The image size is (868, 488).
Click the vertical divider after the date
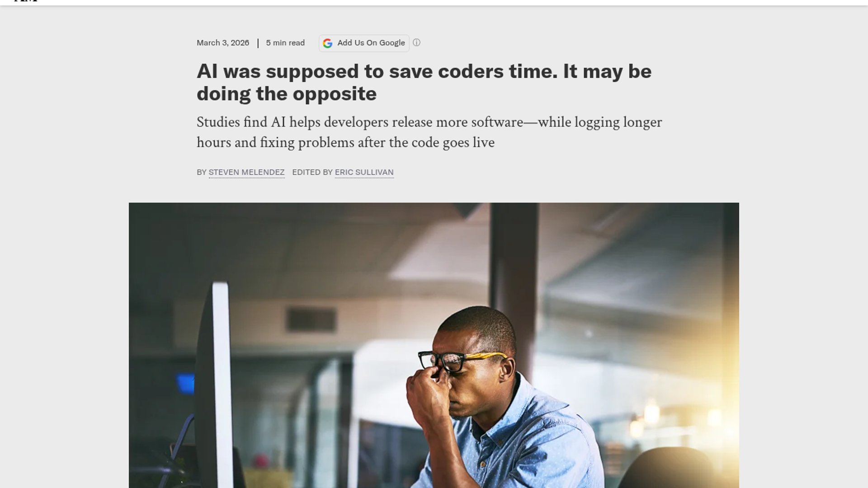coord(258,43)
